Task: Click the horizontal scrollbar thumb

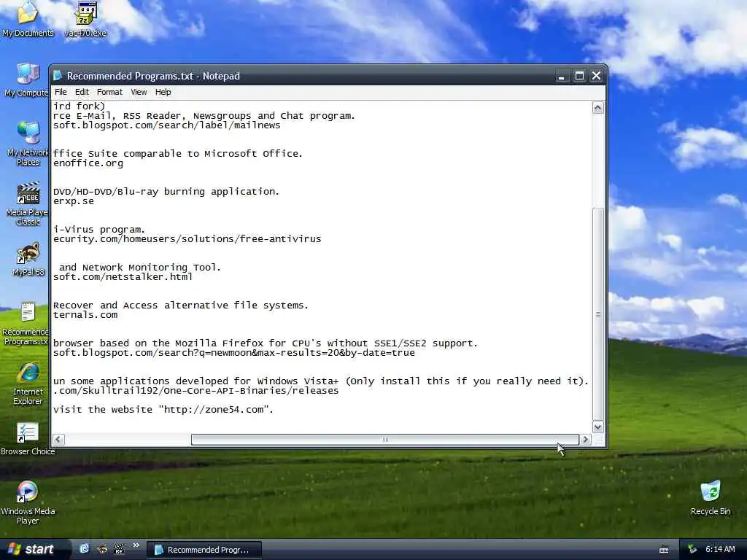Action: tap(385, 440)
